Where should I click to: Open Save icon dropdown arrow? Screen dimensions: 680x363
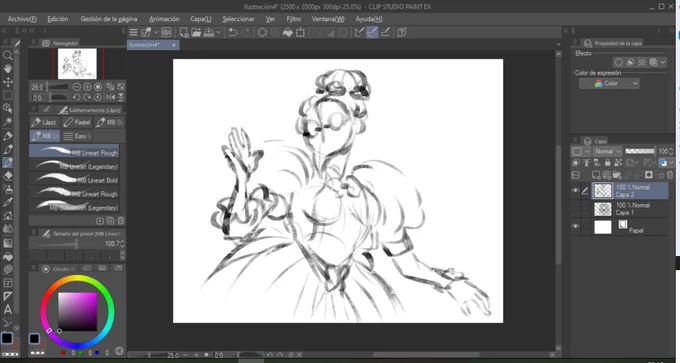[219, 32]
